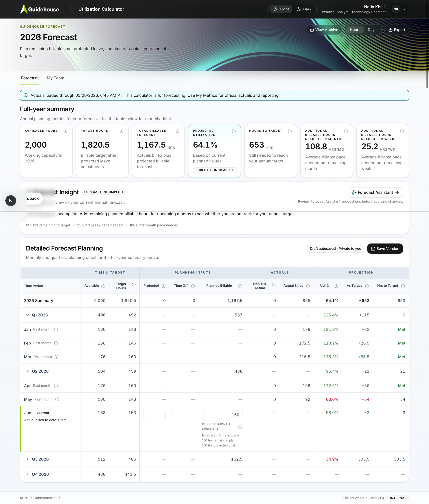Image resolution: width=429 pixels, height=504 pixels.
Task: Click info icon beside Time Off column header
Action: pyautogui.click(x=193, y=286)
